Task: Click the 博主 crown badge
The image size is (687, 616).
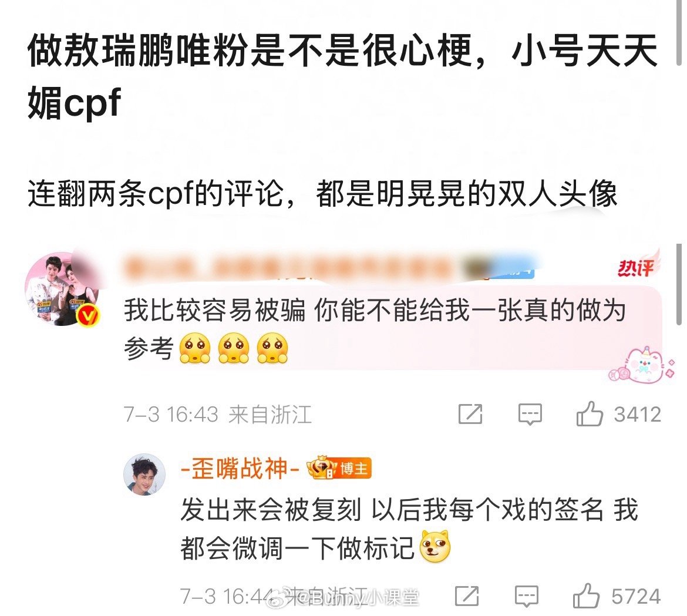Action: click(339, 469)
